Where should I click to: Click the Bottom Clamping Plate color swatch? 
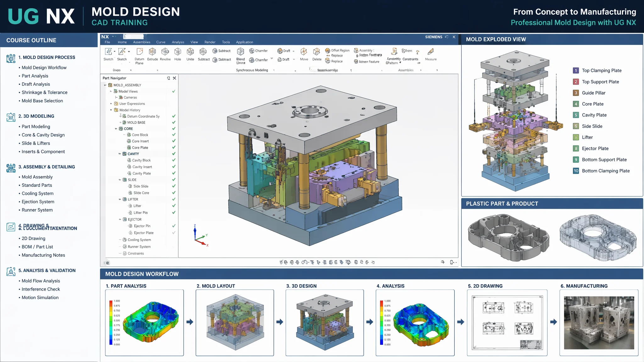[x=576, y=171]
